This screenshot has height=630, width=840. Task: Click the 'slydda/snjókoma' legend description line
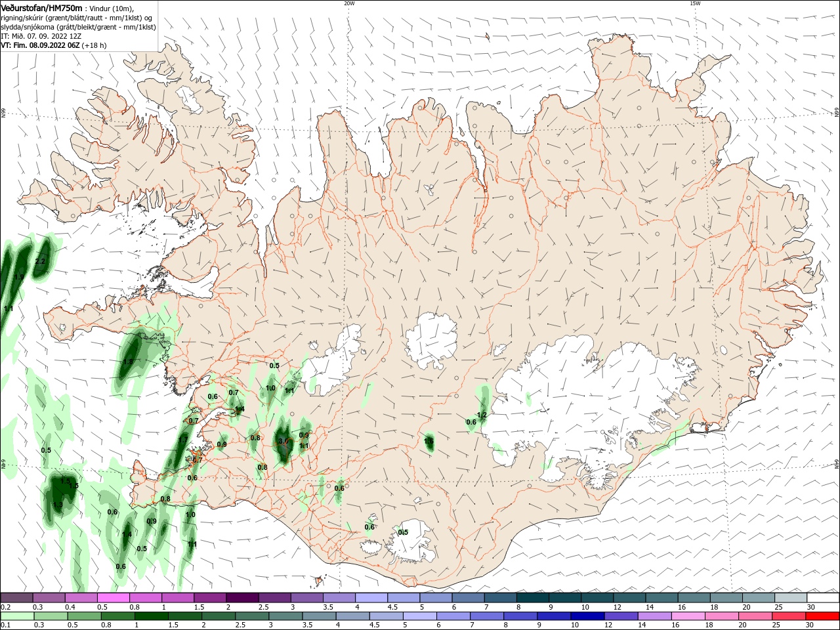78,27
